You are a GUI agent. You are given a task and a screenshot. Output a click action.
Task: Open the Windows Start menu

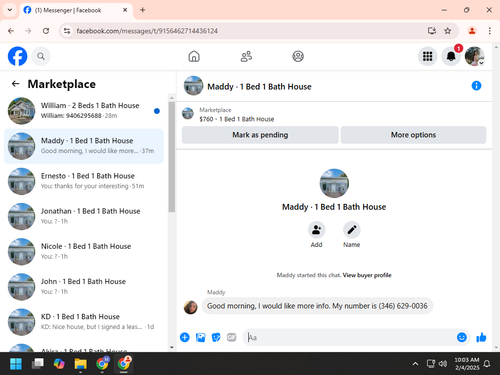(16, 363)
